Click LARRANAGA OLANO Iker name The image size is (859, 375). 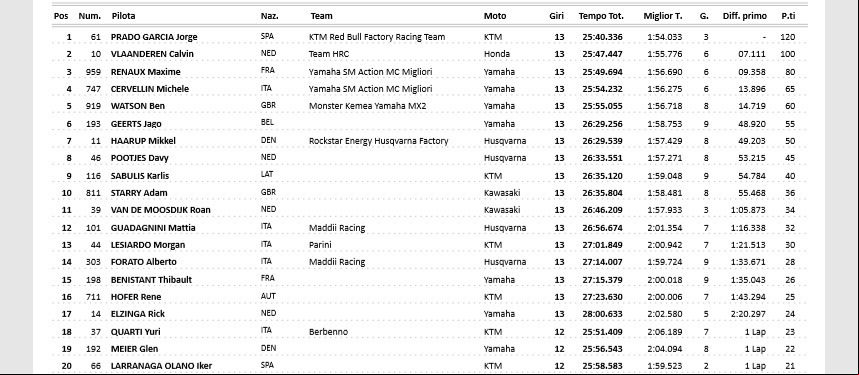click(x=161, y=366)
